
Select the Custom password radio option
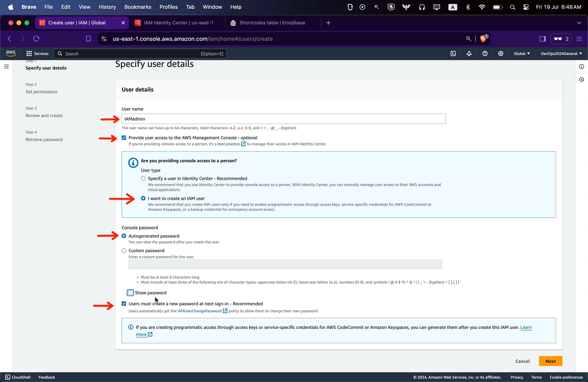pyautogui.click(x=124, y=251)
